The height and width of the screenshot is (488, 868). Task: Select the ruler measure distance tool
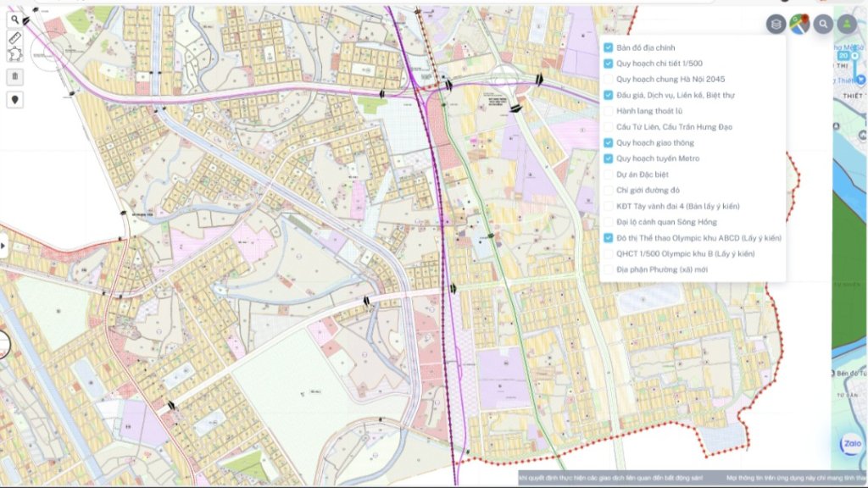coord(14,37)
